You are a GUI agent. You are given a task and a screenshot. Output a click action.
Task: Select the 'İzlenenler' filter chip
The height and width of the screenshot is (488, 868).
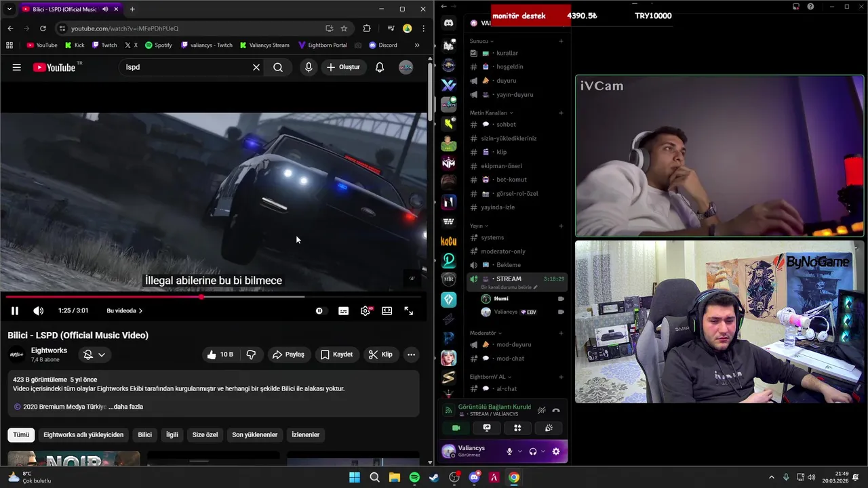pos(306,434)
